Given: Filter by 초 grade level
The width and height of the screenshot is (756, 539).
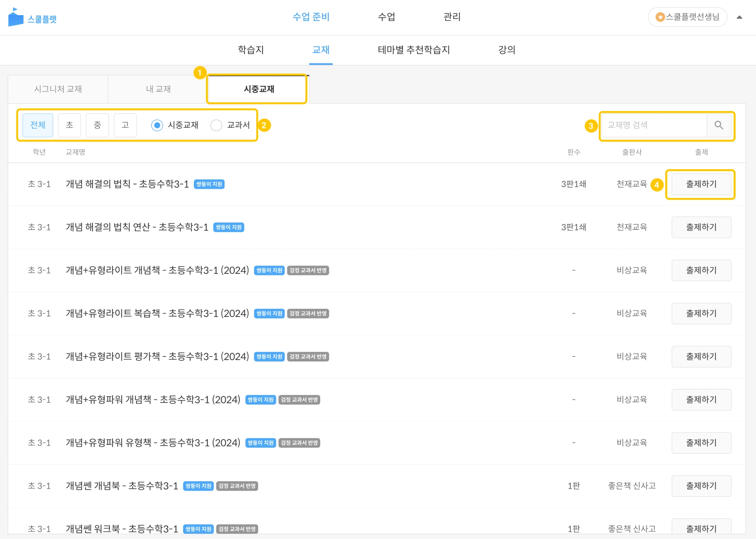Looking at the screenshot, I should click(70, 125).
